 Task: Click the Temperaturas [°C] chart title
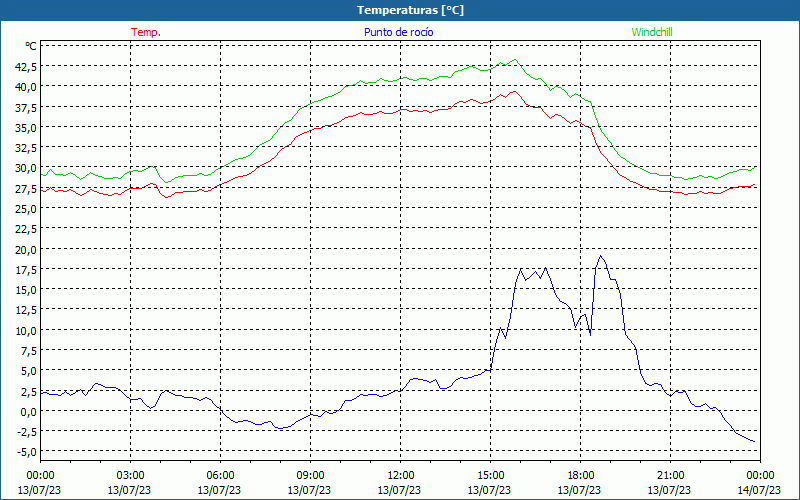click(410, 10)
